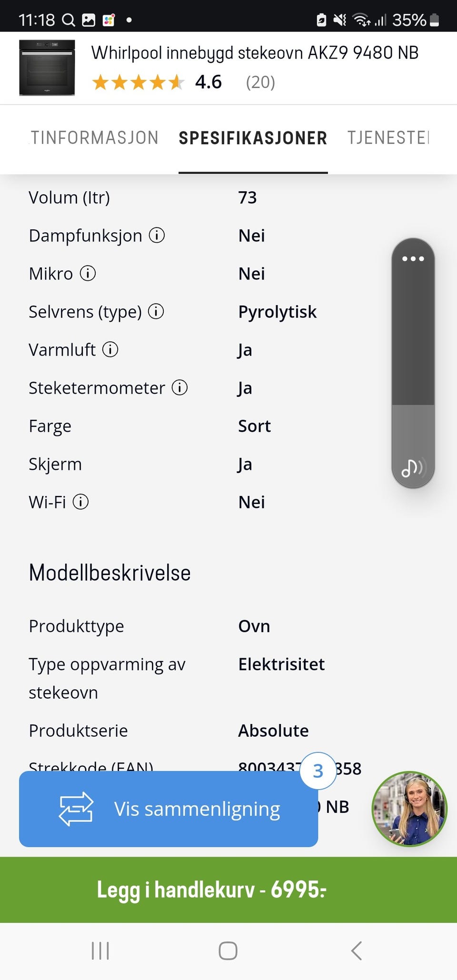The image size is (457, 980).
Task: Show info about Varmluft
Action: tap(110, 349)
